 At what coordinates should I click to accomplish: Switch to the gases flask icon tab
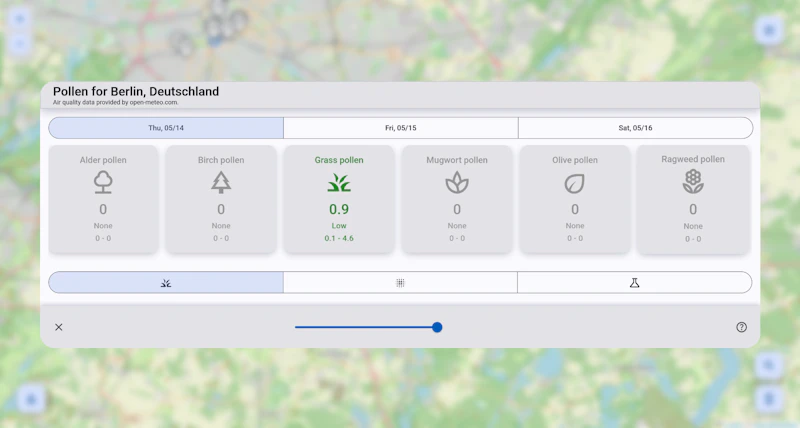pos(635,283)
